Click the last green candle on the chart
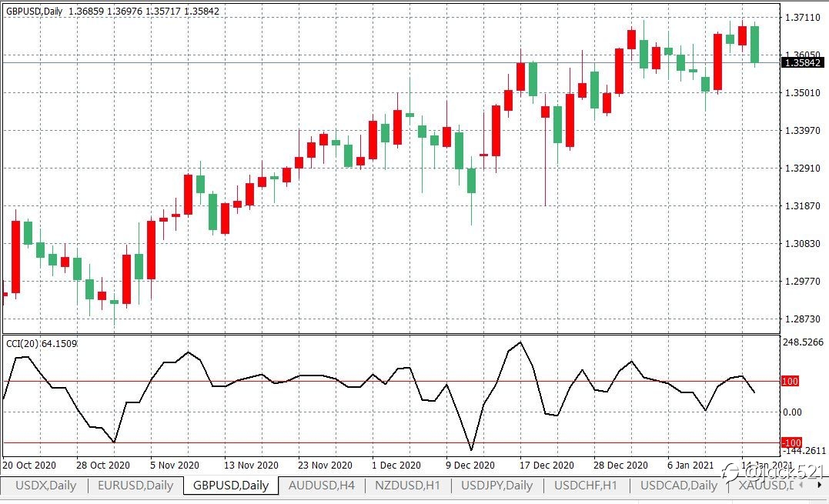829x504 pixels. (754, 45)
